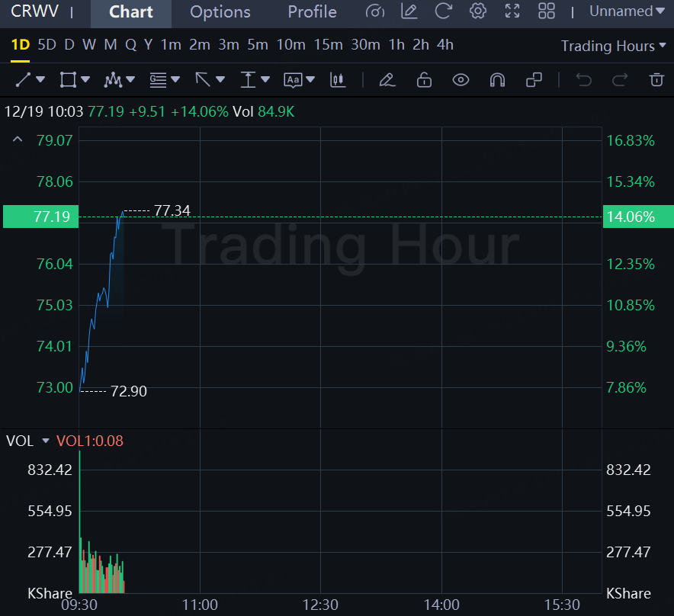Select the M monthly timeframe
This screenshot has height=616, width=674.
point(111,45)
